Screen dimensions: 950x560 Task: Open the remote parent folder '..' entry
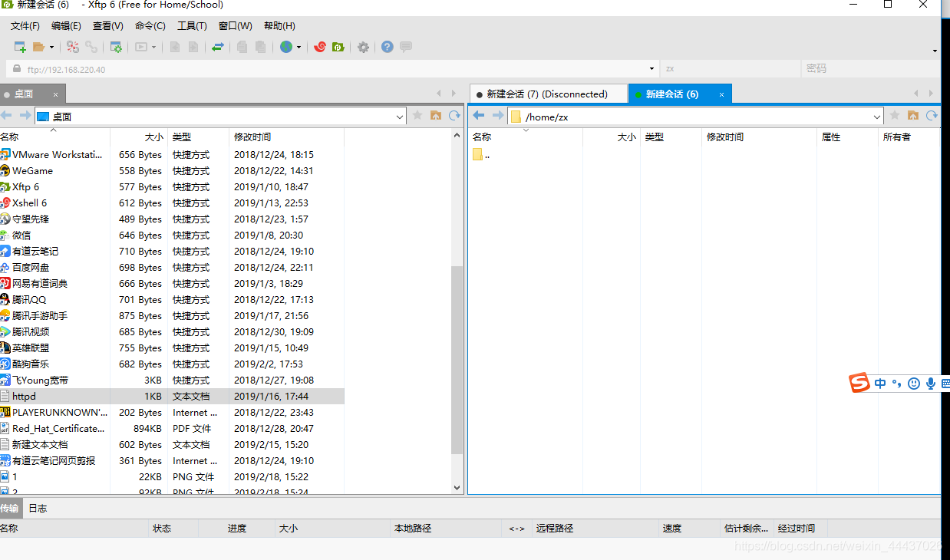(x=482, y=155)
